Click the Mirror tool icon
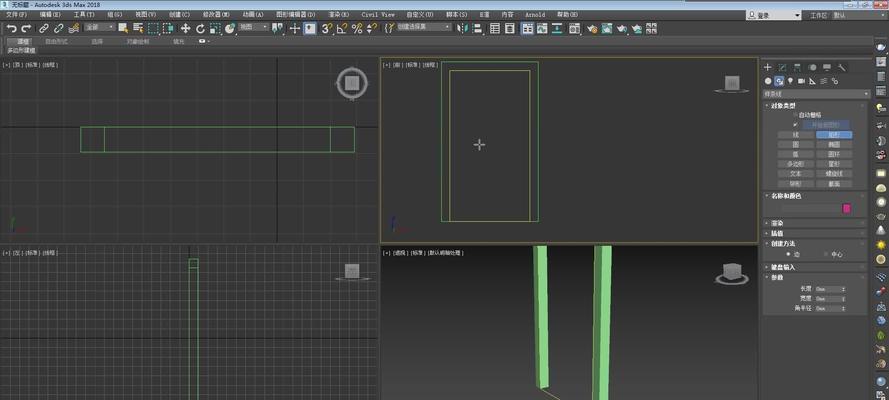Screen dimensions: 889x400 point(462,28)
